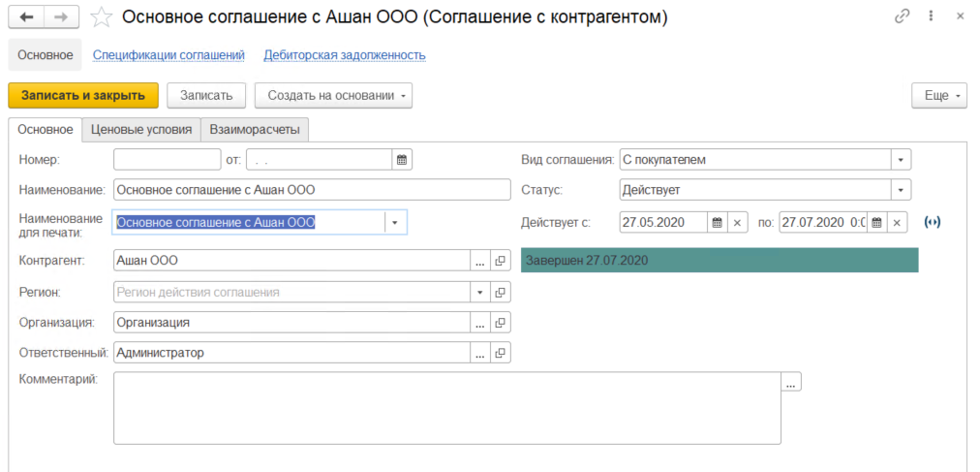The width and height of the screenshot is (980, 472).
Task: Switch to 'Ценовые условия' tab
Action: tap(140, 129)
